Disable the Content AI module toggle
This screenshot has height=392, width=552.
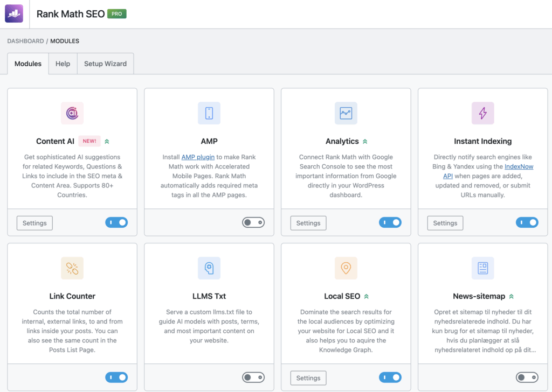click(x=116, y=222)
